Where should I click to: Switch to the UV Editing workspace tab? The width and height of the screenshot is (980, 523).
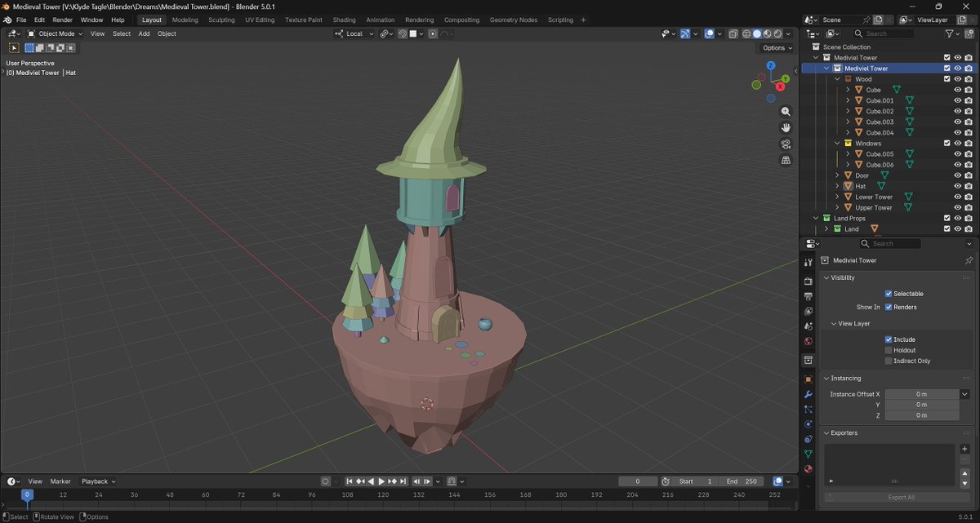point(260,20)
